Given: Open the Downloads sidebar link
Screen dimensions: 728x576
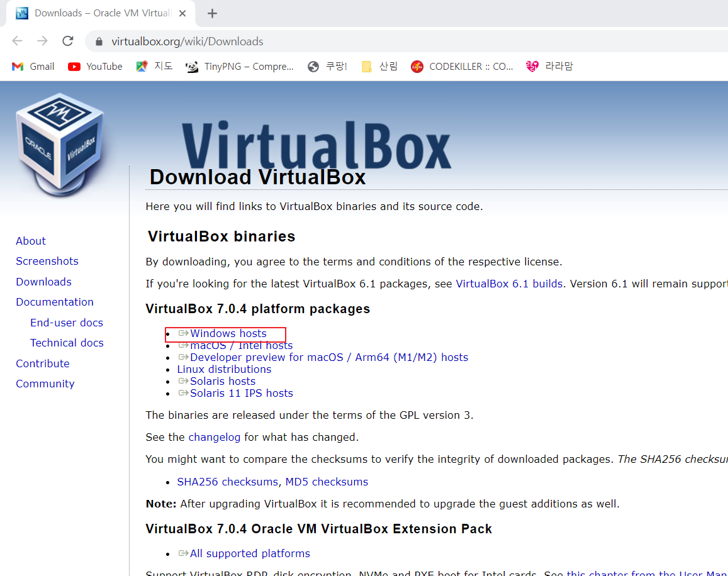Looking at the screenshot, I should [x=43, y=282].
